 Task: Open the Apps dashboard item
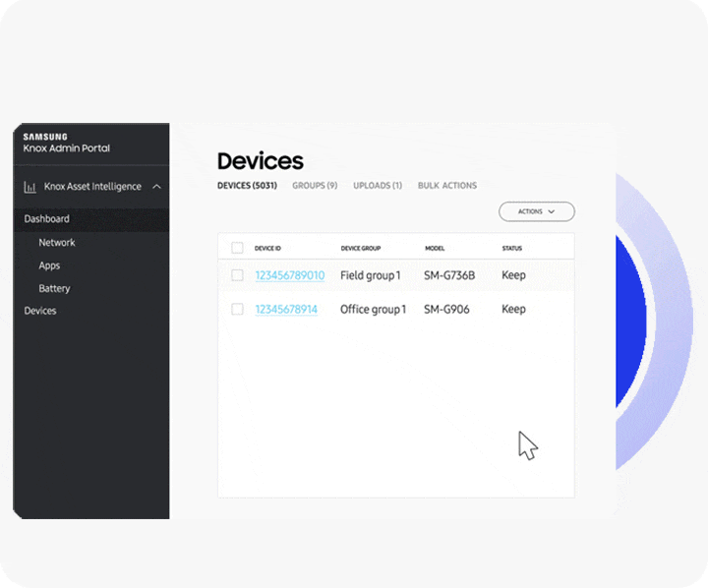(49, 265)
